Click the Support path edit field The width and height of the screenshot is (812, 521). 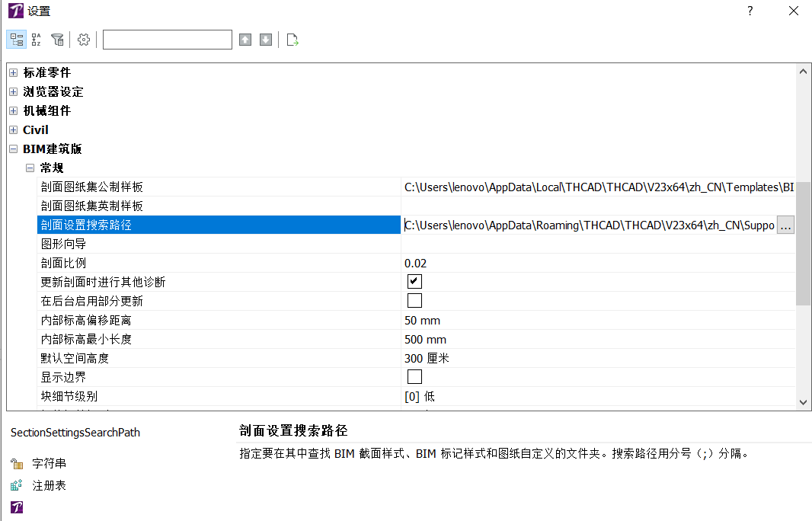(x=590, y=225)
